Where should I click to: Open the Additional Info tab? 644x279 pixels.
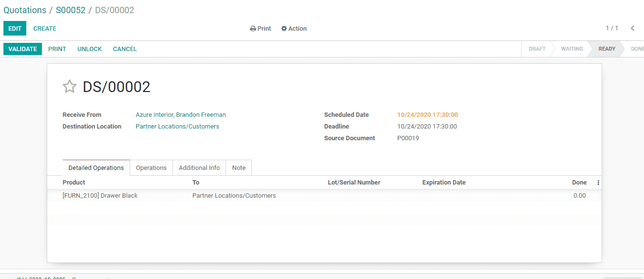point(199,167)
